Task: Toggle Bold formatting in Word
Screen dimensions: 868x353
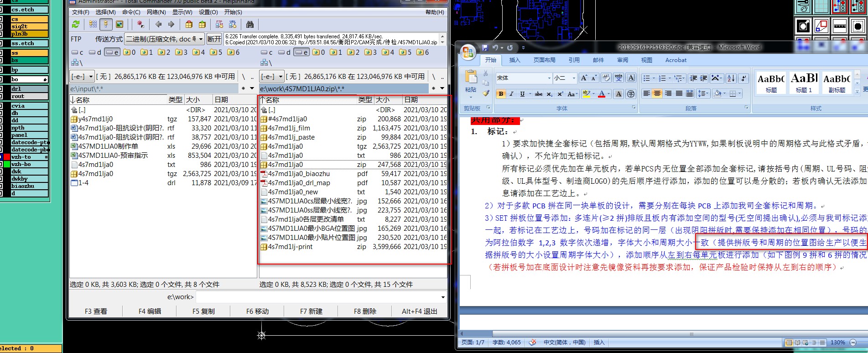Action: [501, 94]
